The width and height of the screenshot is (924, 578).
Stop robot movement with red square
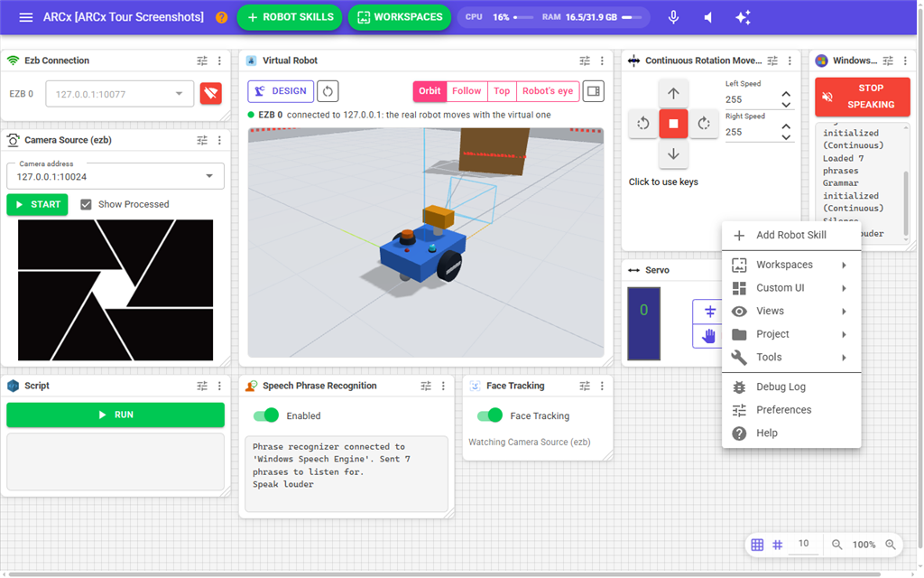pyautogui.click(x=673, y=124)
